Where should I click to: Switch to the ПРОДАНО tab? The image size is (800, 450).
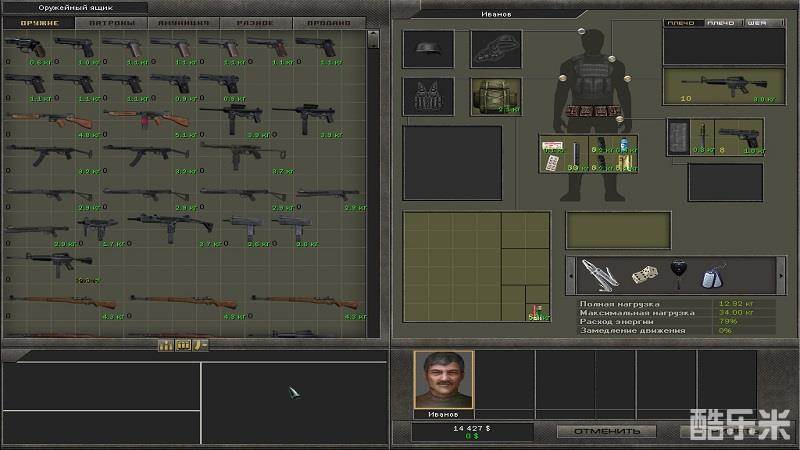329,23
